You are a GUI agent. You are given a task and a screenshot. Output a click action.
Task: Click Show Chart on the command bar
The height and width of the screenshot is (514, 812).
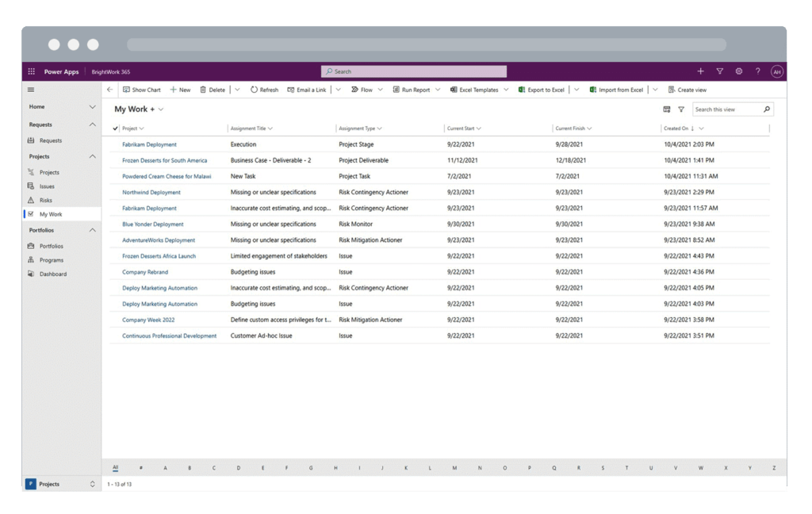point(142,89)
